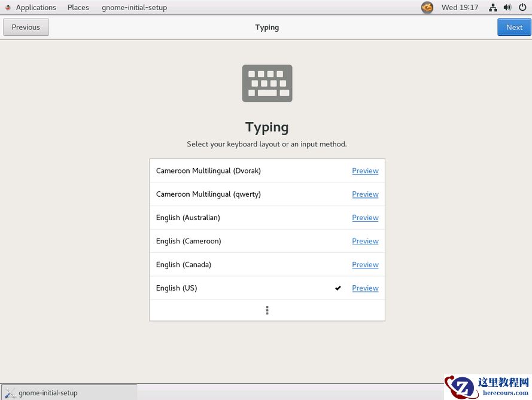Select Cameroon Multilingual (Dvorak) layout
This screenshot has height=400, width=532.
(267, 170)
